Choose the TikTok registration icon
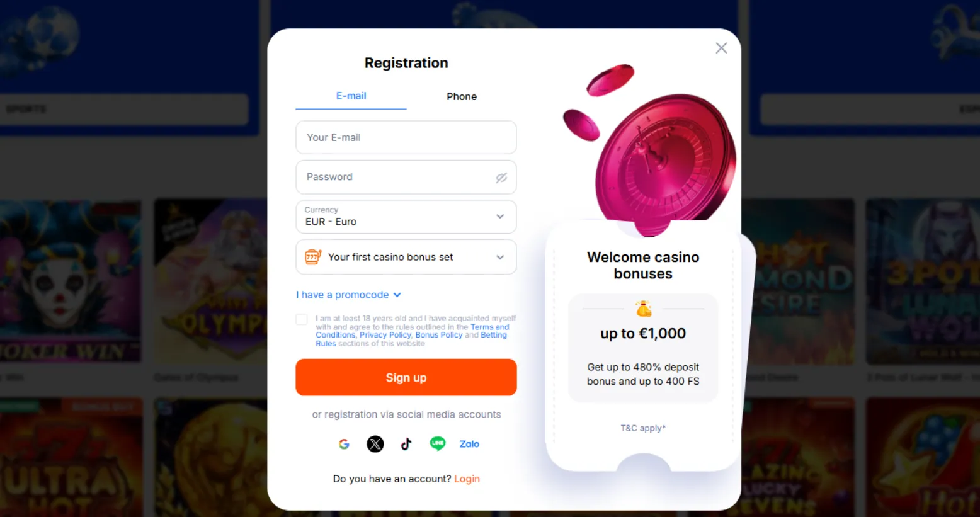This screenshot has height=517, width=980. coord(406,444)
